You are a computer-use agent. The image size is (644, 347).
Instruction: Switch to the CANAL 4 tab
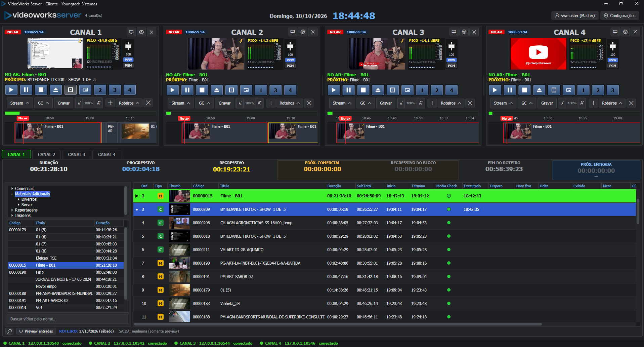[x=107, y=154]
